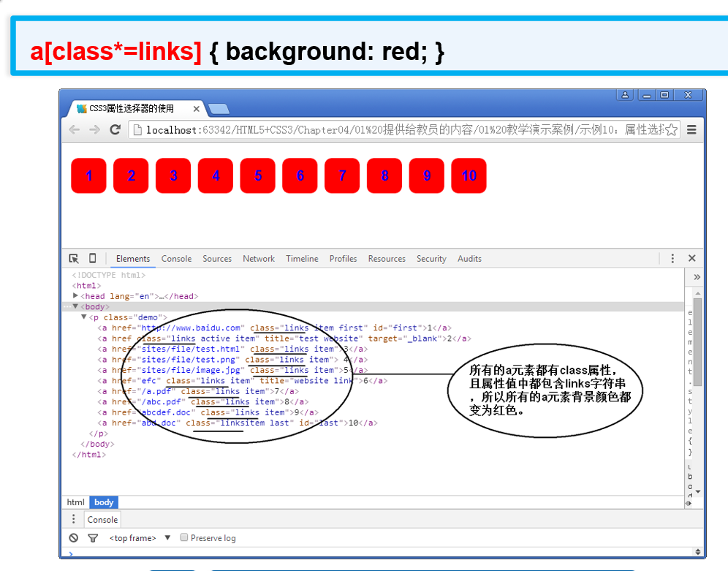Open the Profiles tab
Viewport: 728px width, 571px height.
pyautogui.click(x=343, y=259)
